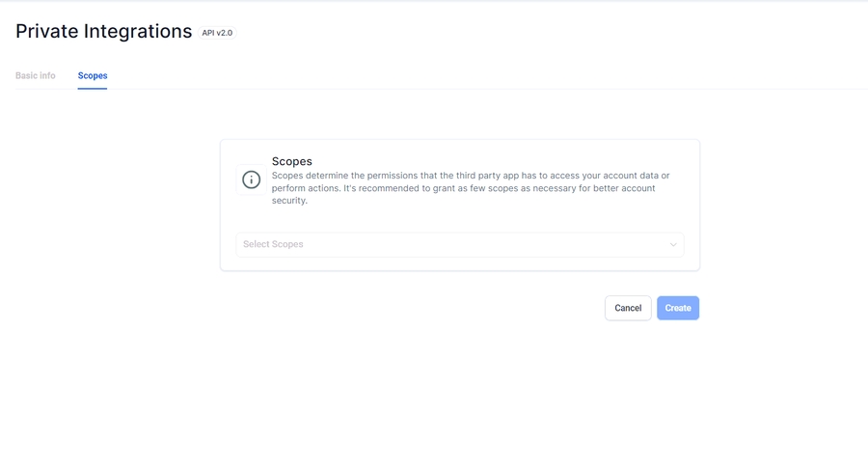The width and height of the screenshot is (868, 468).
Task: Click the Scopes heading inside the card
Action: pyautogui.click(x=292, y=161)
